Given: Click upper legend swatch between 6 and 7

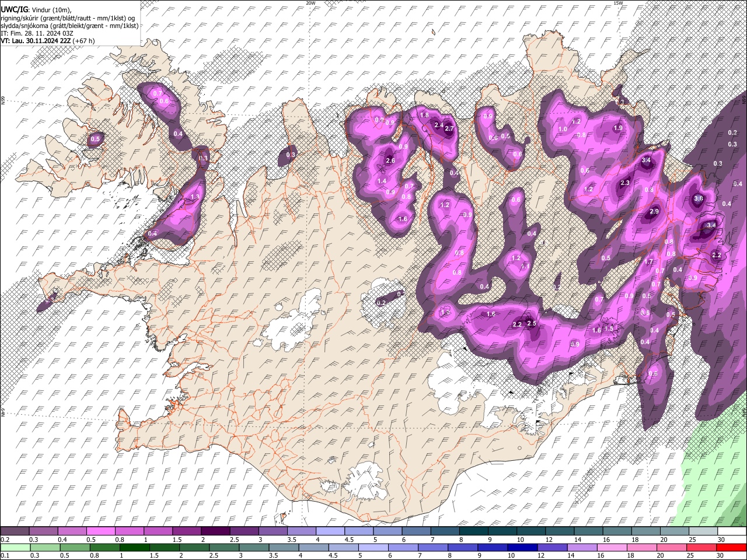Looking at the screenshot, I should (416, 531).
